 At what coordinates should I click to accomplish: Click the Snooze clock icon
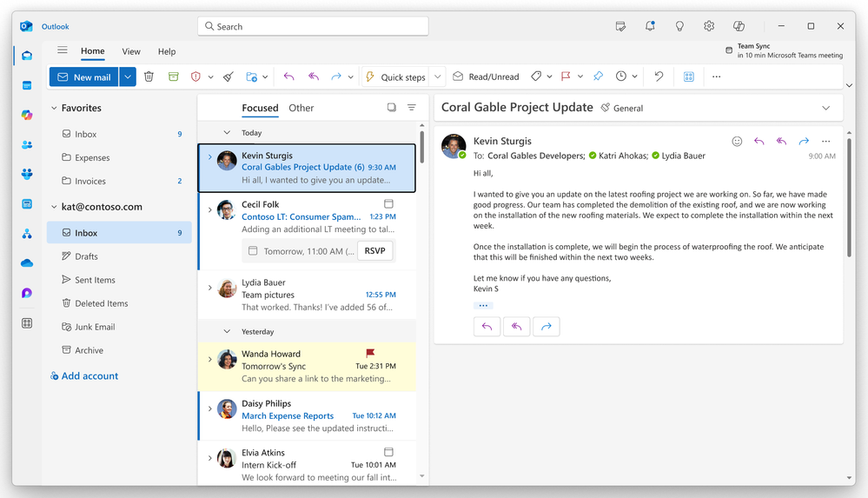[x=621, y=76]
